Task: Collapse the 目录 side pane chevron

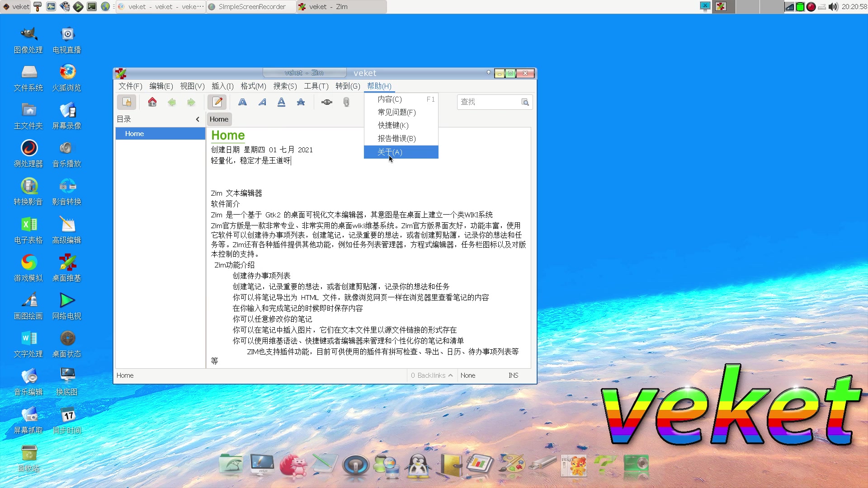Action: [198, 119]
